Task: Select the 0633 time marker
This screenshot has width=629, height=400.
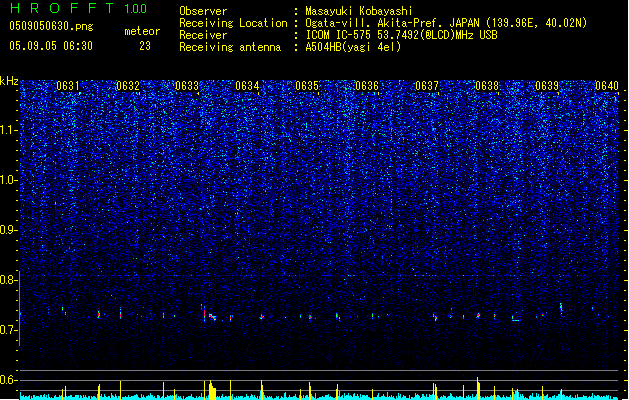Action: 187,86
